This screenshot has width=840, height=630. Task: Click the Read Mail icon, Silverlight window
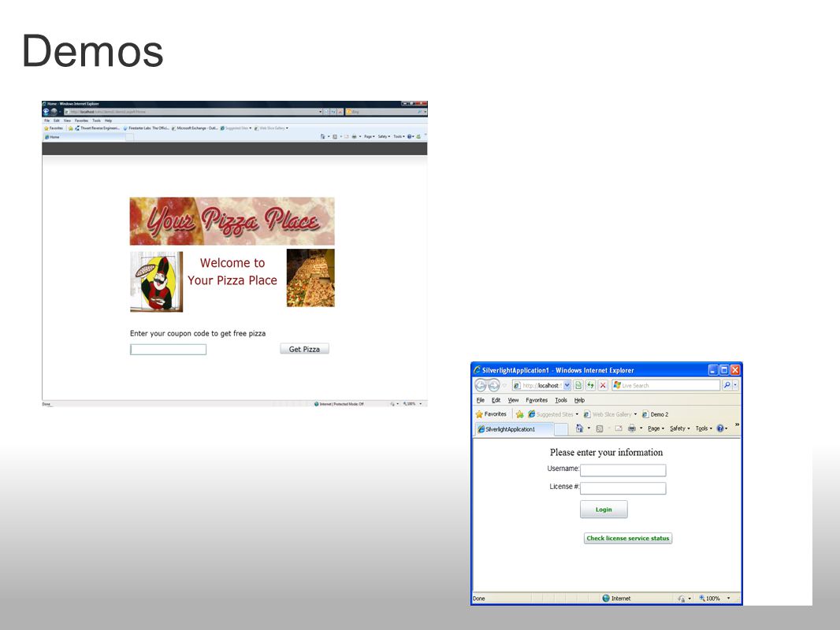point(619,428)
